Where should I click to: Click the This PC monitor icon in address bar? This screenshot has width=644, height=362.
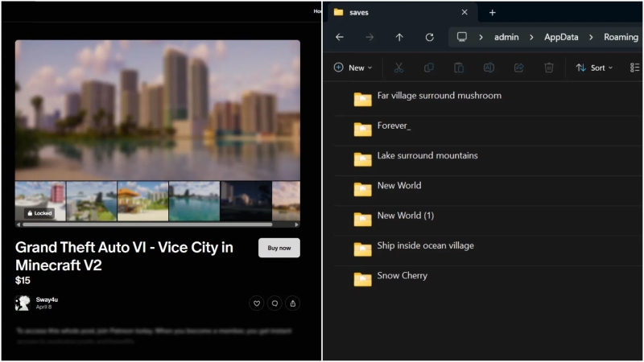(461, 37)
